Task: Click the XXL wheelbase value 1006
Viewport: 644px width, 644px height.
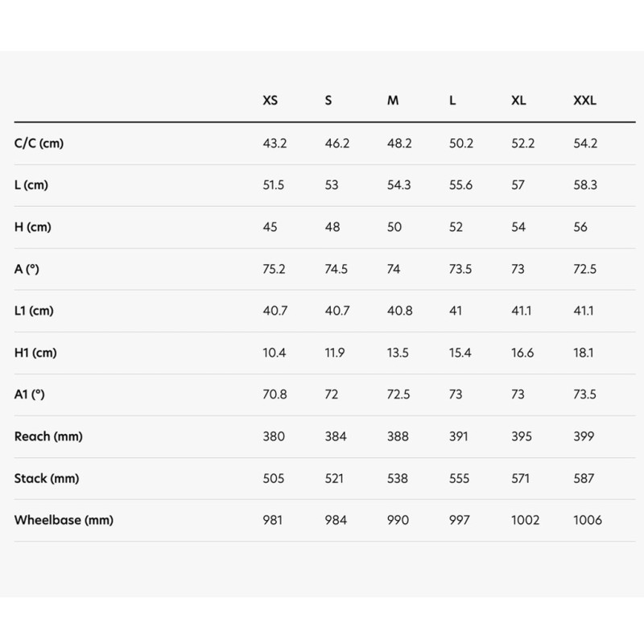Action: pyautogui.click(x=588, y=520)
